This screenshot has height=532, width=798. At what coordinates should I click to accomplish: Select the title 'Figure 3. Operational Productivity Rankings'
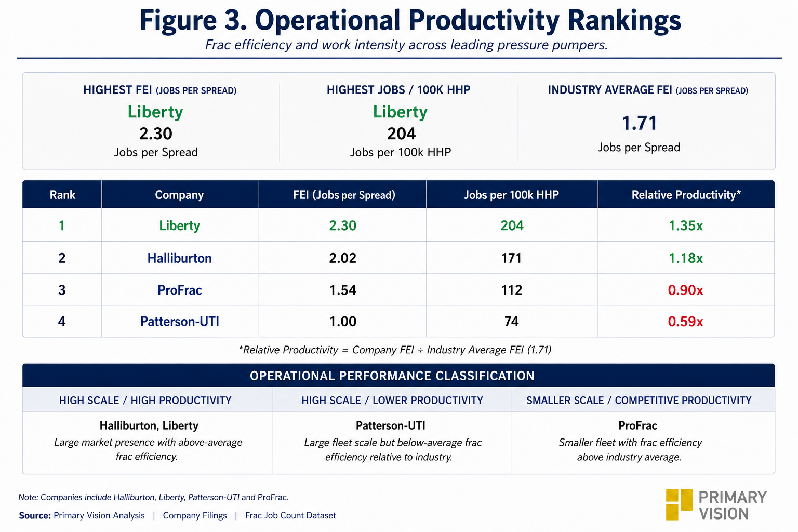tap(410, 21)
